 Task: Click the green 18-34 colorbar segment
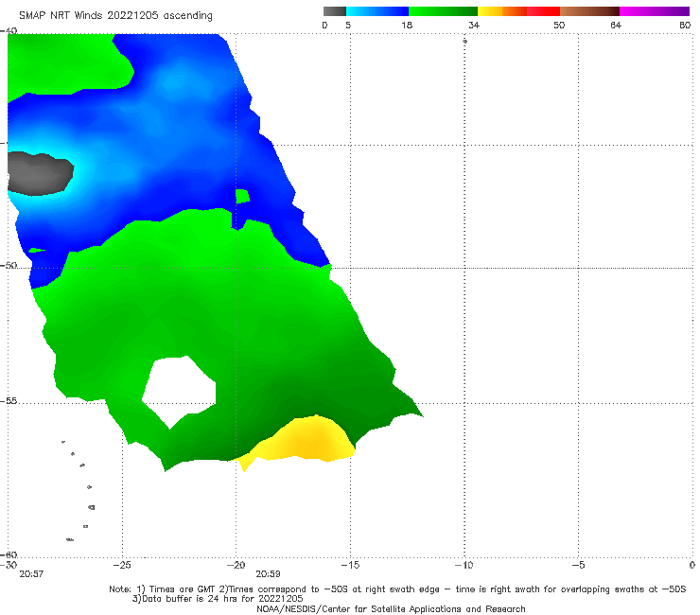pos(443,11)
